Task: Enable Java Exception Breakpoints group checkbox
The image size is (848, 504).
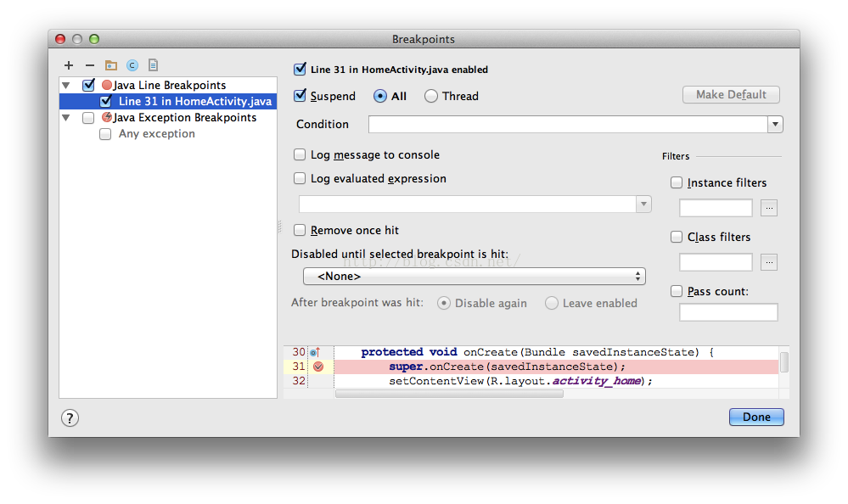Action: coord(88,118)
